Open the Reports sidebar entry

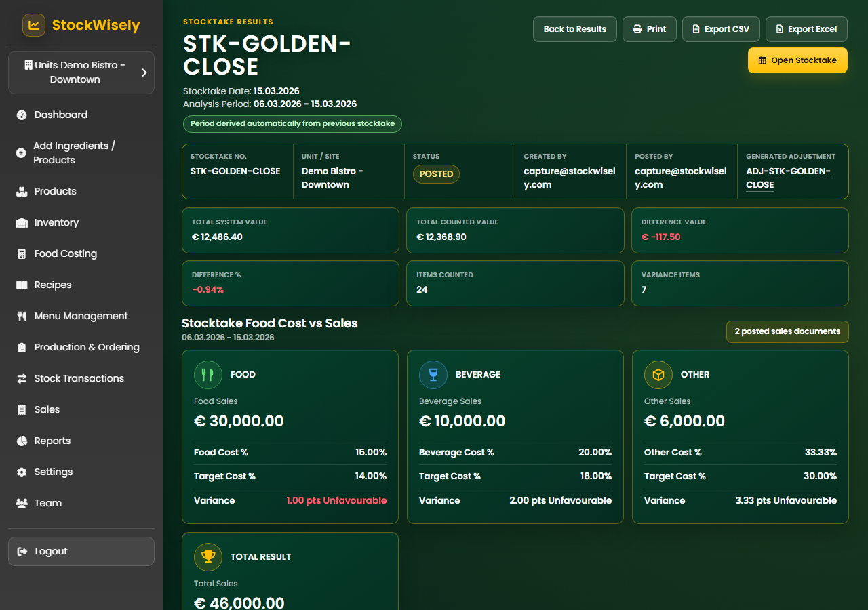pyautogui.click(x=81, y=441)
